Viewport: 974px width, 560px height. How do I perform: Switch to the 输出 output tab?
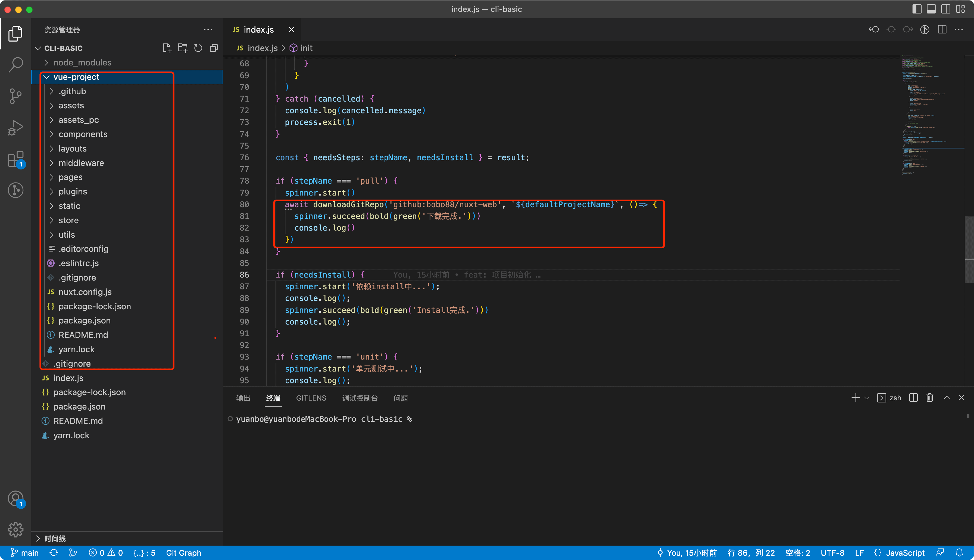coord(243,398)
